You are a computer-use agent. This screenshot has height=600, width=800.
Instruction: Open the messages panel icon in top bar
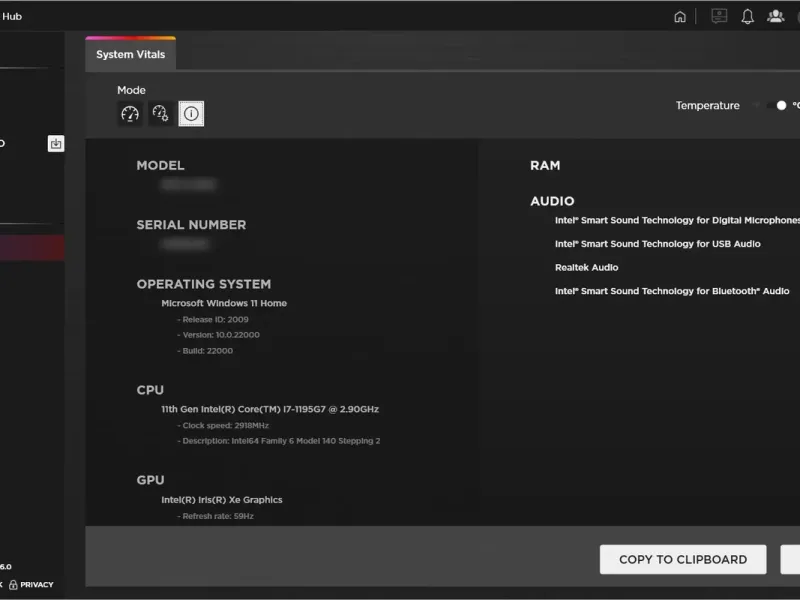718,16
